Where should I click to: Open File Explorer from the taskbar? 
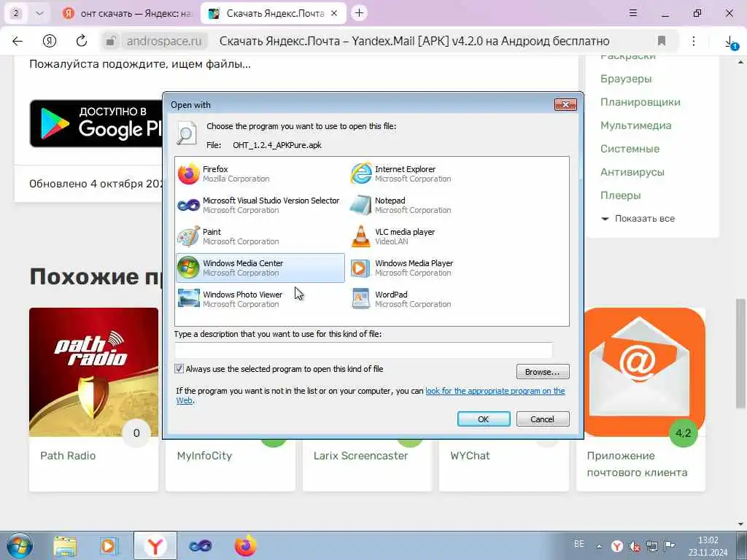click(65, 545)
